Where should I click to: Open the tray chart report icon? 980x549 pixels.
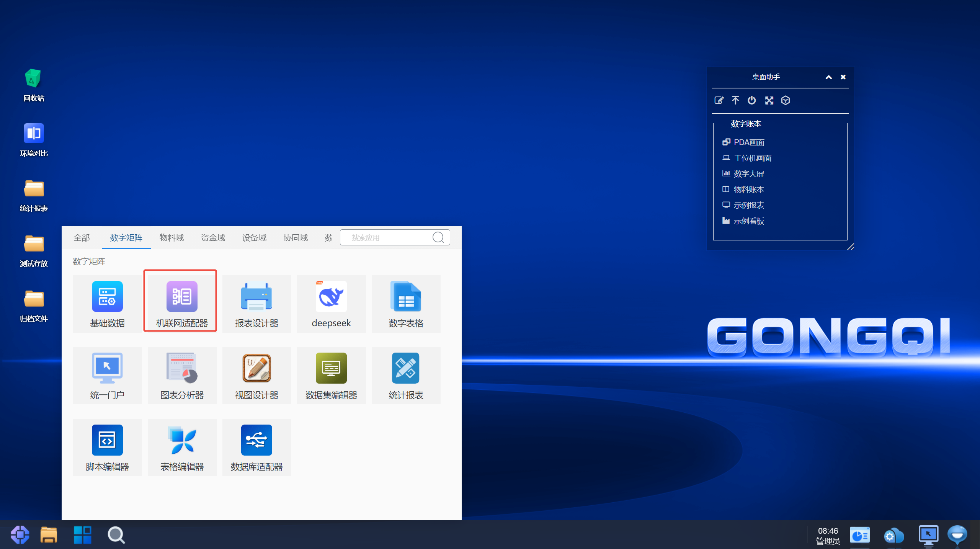pyautogui.click(x=859, y=535)
